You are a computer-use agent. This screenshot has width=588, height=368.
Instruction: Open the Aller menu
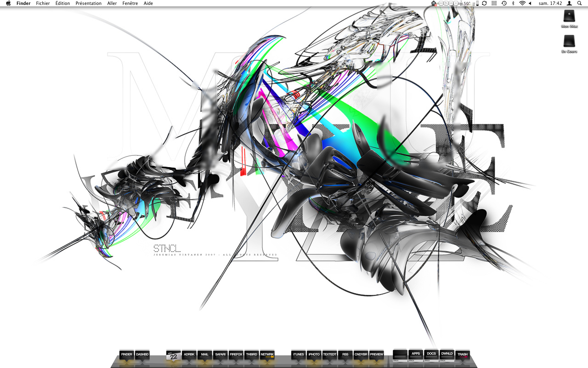[x=112, y=3]
